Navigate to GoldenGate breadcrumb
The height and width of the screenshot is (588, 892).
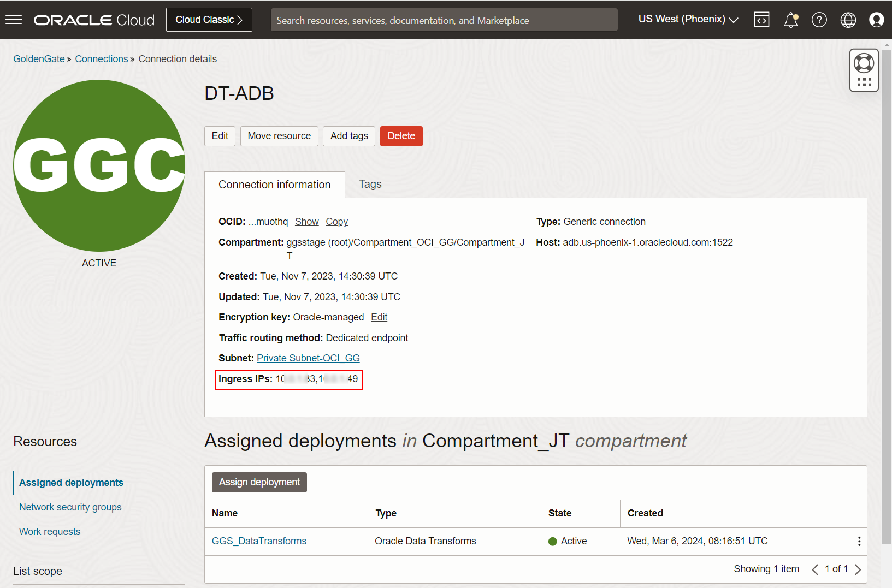(x=39, y=59)
